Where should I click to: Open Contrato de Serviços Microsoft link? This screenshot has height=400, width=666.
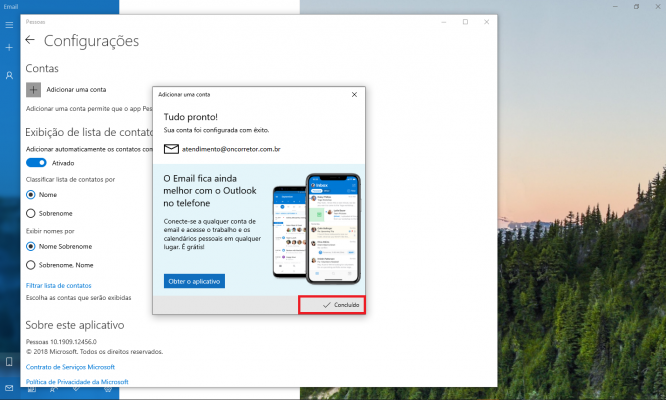tap(71, 367)
